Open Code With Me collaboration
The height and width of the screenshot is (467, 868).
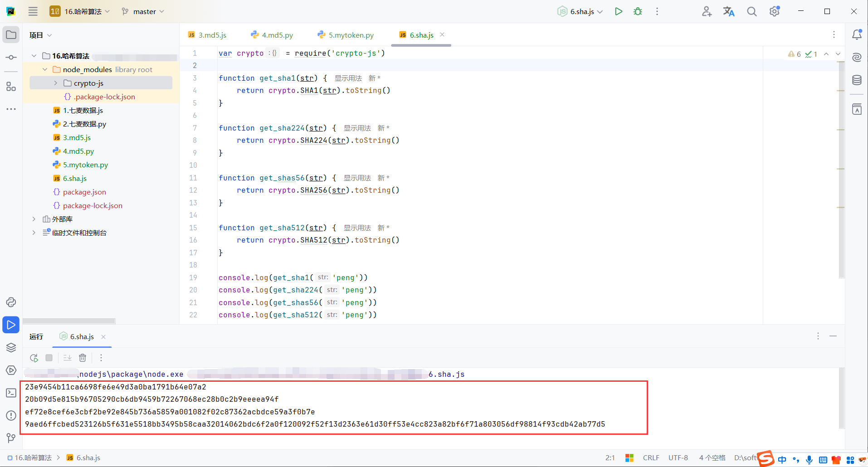(x=707, y=11)
